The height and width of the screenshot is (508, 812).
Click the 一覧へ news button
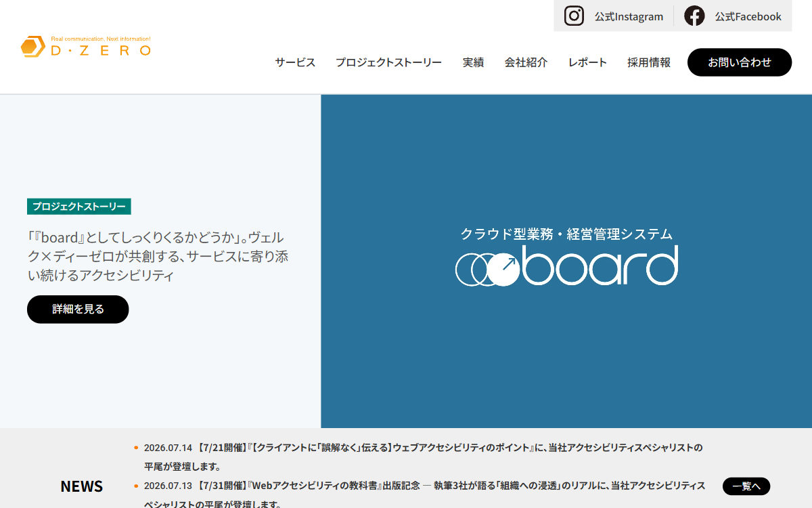coord(746,486)
